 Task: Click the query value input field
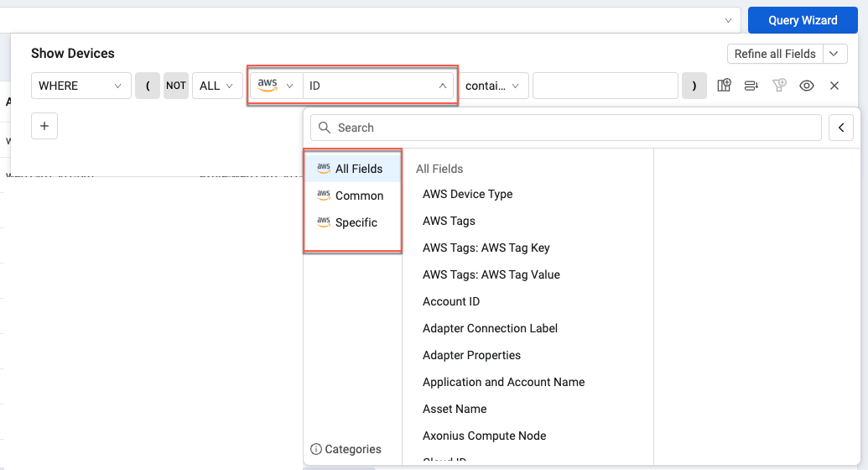(x=605, y=86)
